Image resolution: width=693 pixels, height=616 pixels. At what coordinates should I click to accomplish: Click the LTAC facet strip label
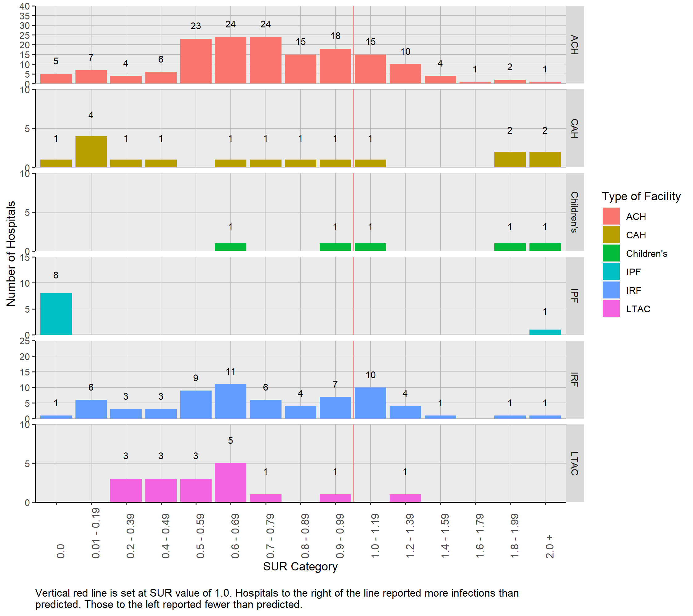click(575, 464)
